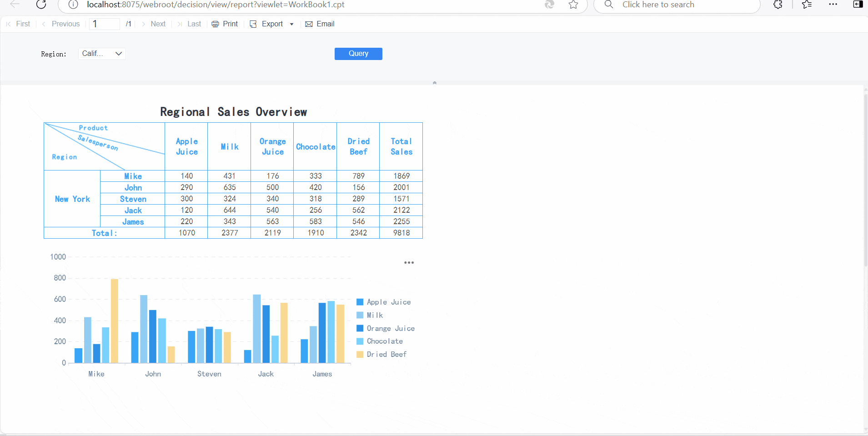Open the browser settings ellipsis menu

833,5
